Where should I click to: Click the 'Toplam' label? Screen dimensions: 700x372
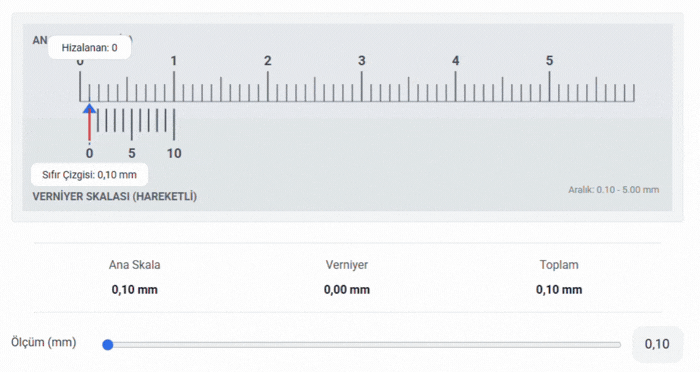[559, 265]
